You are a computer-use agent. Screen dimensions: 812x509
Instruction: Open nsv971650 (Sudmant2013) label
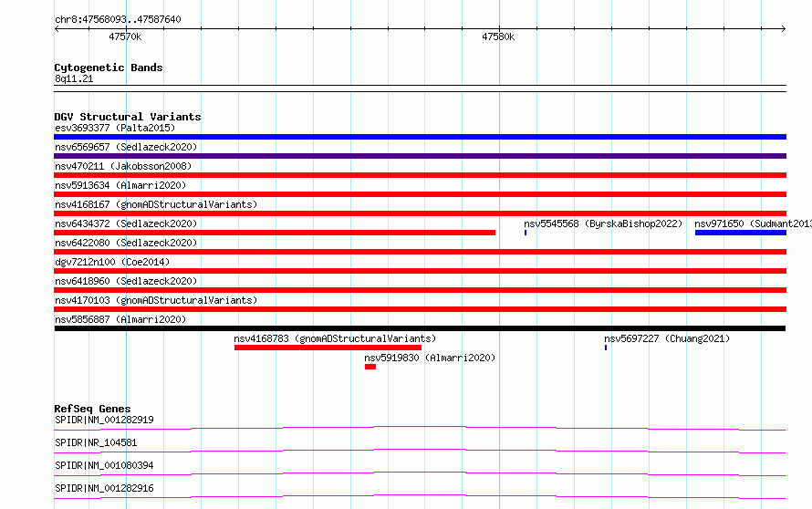(x=753, y=223)
